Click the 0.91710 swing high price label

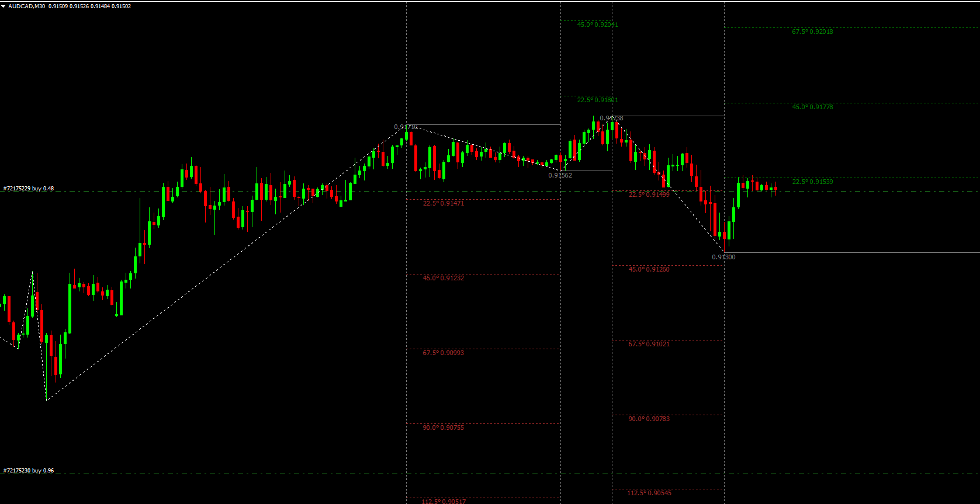[406, 127]
